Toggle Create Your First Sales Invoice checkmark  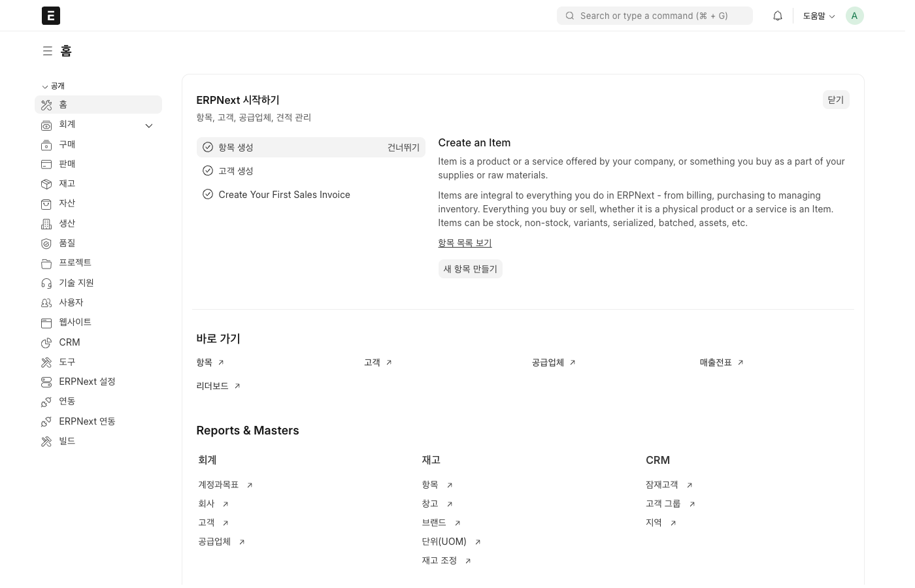click(208, 195)
